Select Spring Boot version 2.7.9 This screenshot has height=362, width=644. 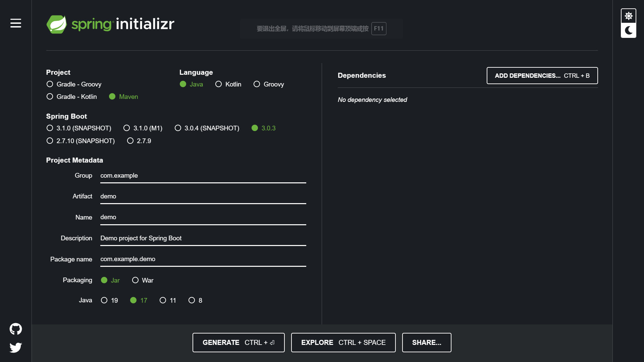(130, 141)
